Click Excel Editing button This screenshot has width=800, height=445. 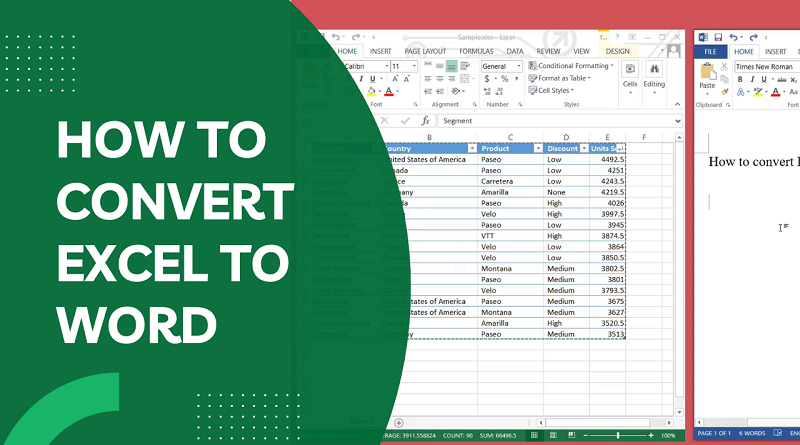click(654, 78)
